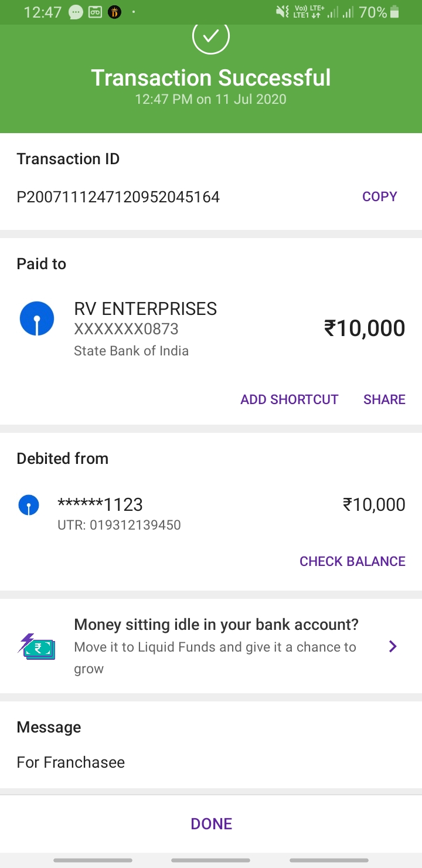Tap the RV ENTERPRISES payee name
This screenshot has height=868, width=422.
coord(145,308)
